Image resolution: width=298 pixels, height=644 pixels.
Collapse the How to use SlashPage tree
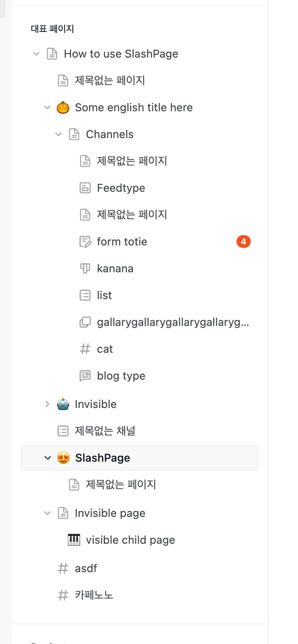[x=36, y=54]
